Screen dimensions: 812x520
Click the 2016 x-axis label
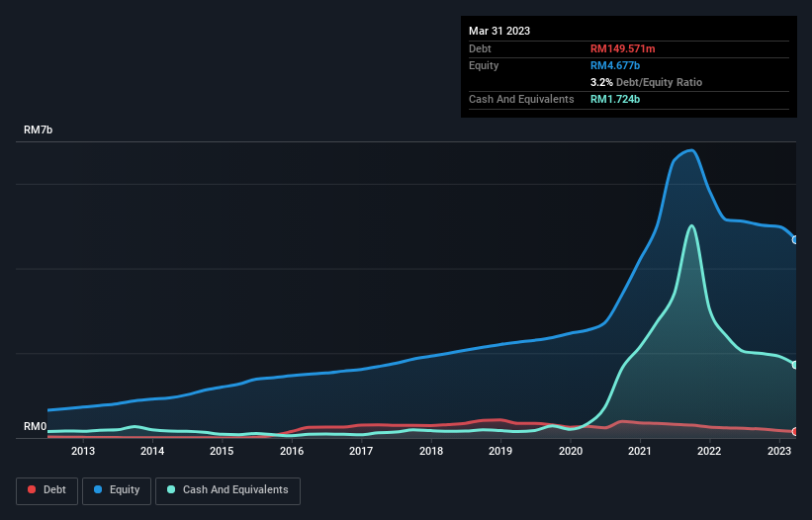click(x=292, y=451)
